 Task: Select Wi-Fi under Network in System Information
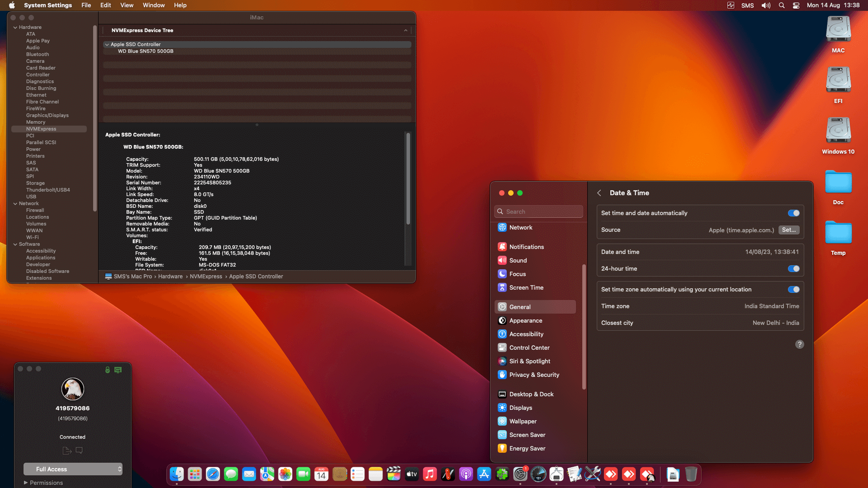(32, 238)
